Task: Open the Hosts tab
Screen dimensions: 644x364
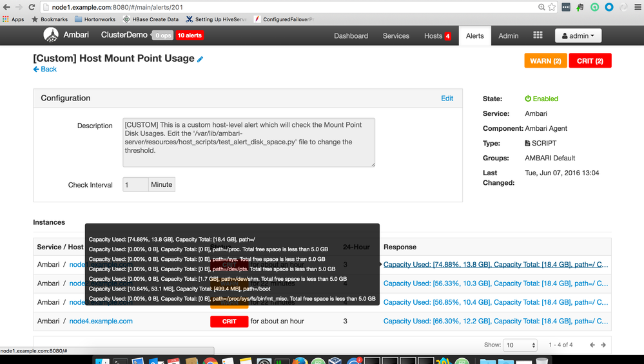Action: click(x=433, y=35)
